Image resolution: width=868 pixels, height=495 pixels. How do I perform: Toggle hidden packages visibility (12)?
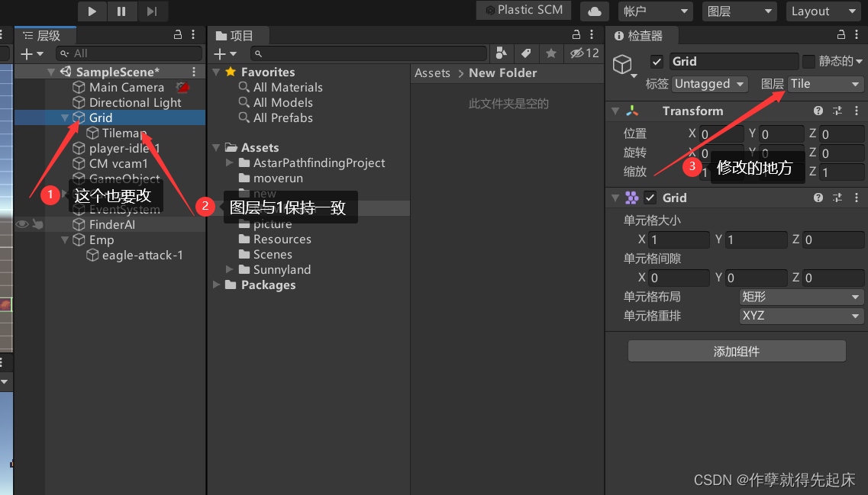[x=585, y=53]
